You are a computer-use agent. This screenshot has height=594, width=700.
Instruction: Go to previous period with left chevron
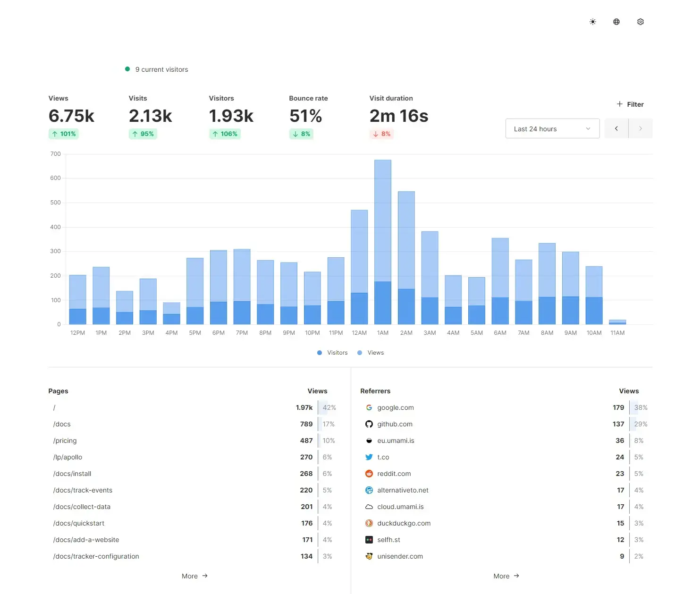pyautogui.click(x=616, y=128)
